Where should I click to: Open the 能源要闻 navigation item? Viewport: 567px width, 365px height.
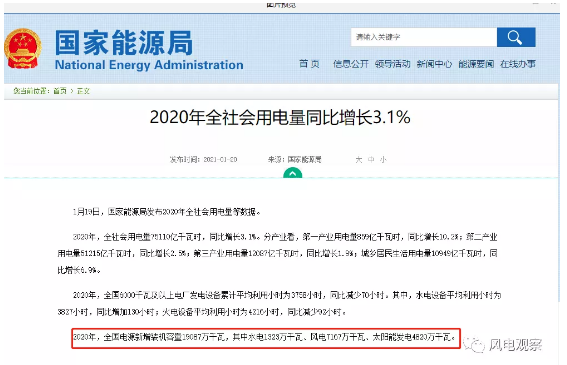[476, 64]
